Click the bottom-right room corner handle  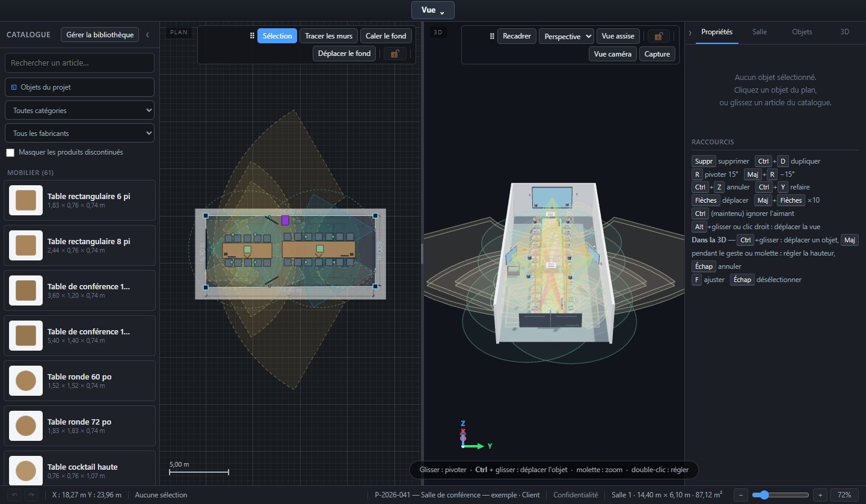pos(375,287)
